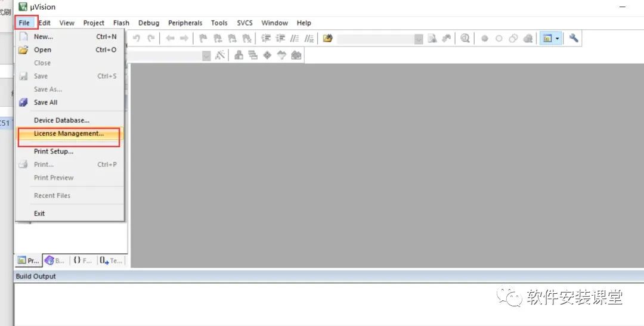Click the Target Options magic wand icon
644x326 pixels.
click(x=220, y=55)
